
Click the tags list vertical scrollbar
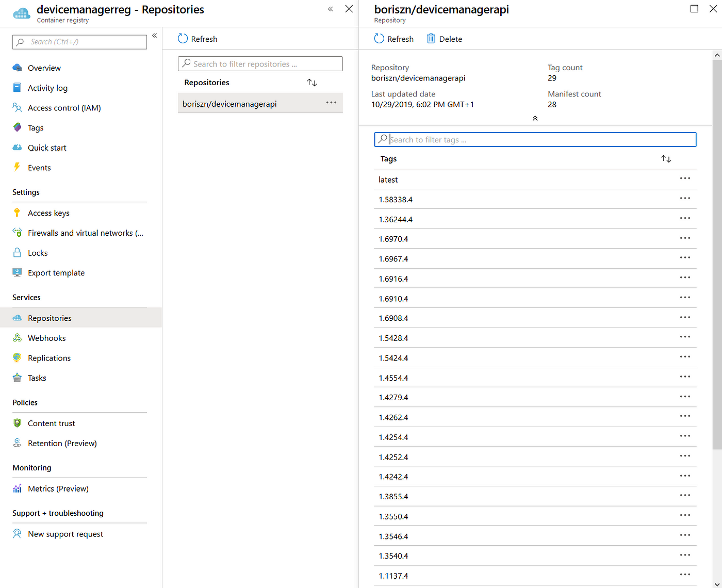coord(717,254)
